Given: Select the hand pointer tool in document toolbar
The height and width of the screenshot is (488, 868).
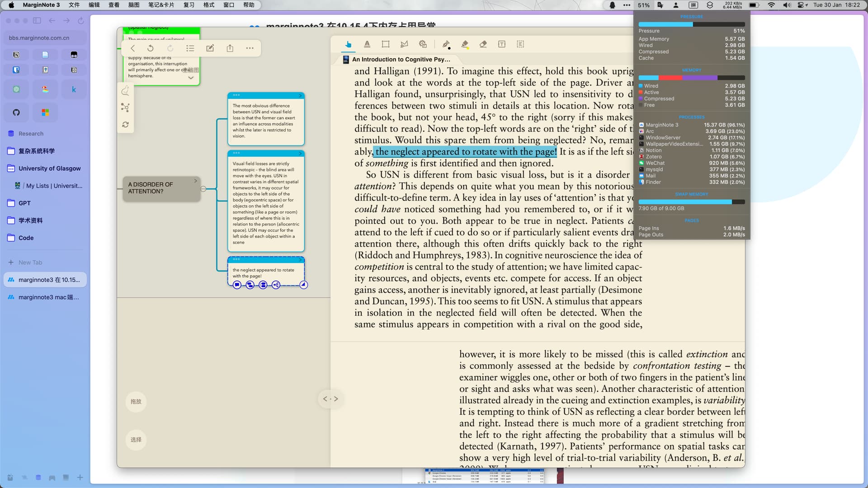Looking at the screenshot, I should [348, 44].
